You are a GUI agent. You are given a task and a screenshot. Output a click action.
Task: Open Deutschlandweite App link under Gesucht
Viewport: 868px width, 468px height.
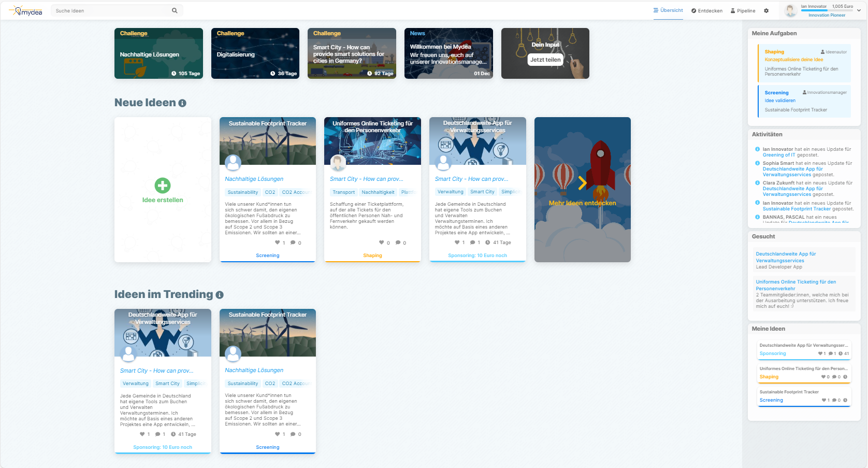click(786, 257)
